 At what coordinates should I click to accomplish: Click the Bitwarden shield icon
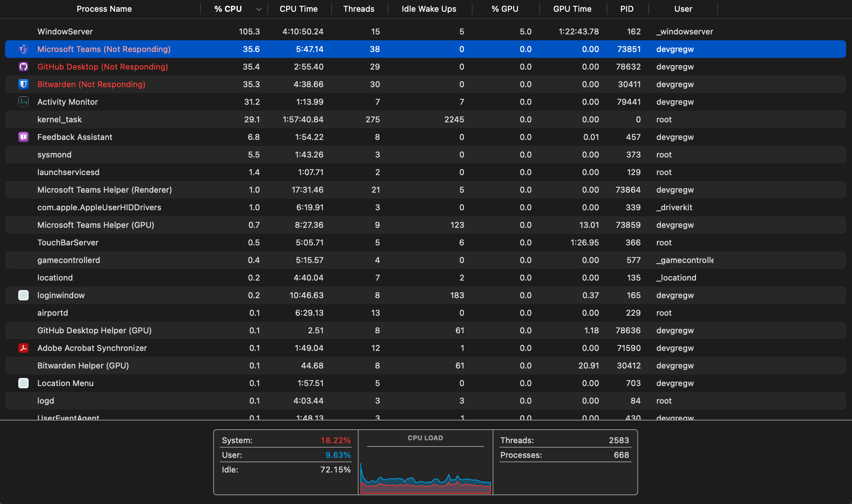pyautogui.click(x=23, y=84)
